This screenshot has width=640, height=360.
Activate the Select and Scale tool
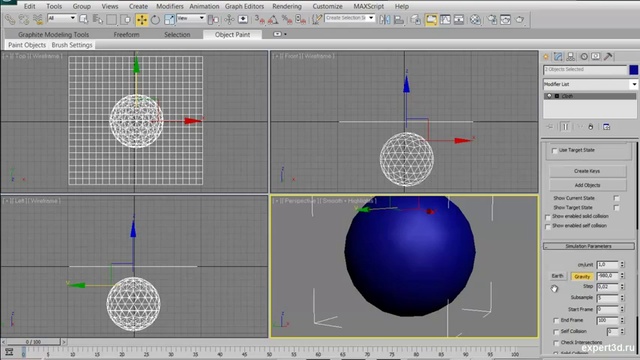click(x=169, y=19)
